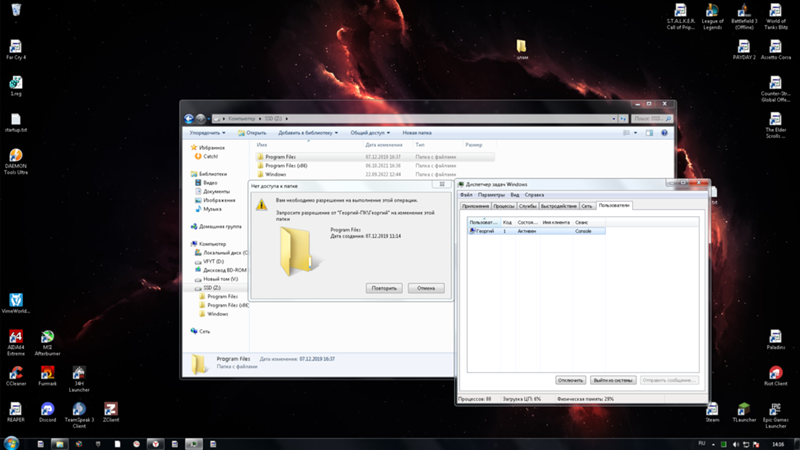
Task: Open AIDA64 Extreme shortcut
Action: pos(16,342)
